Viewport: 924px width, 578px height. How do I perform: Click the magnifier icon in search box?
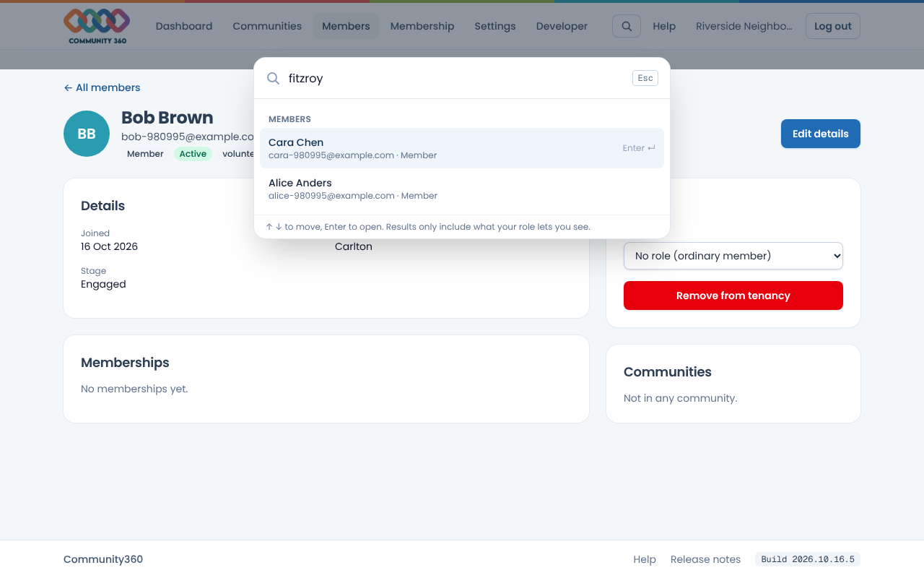(x=274, y=79)
